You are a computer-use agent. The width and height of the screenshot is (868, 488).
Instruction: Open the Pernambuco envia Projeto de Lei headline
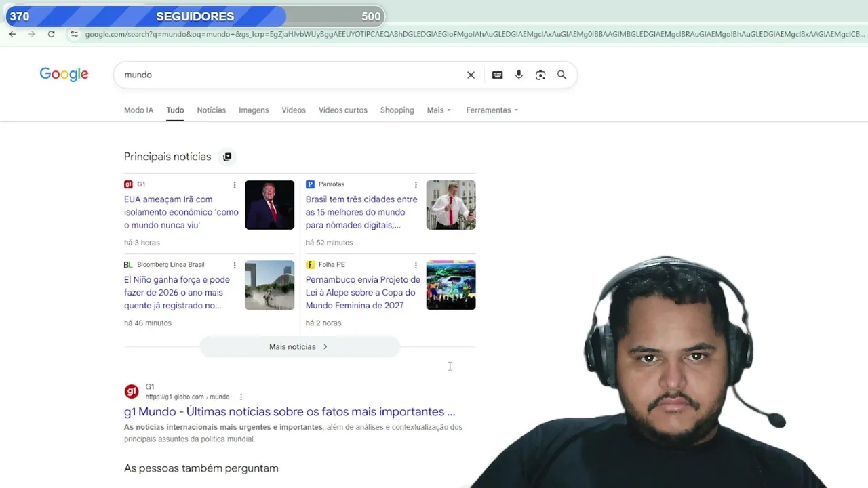[x=363, y=292]
